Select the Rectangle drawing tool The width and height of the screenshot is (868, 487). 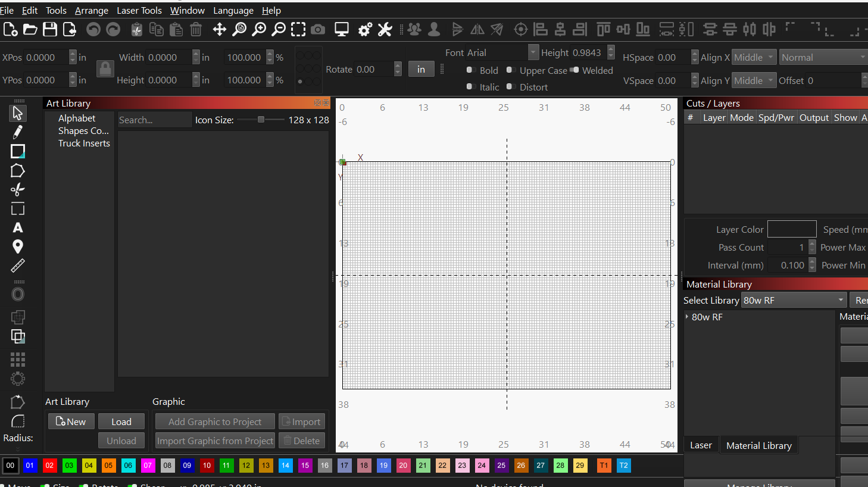coord(18,151)
